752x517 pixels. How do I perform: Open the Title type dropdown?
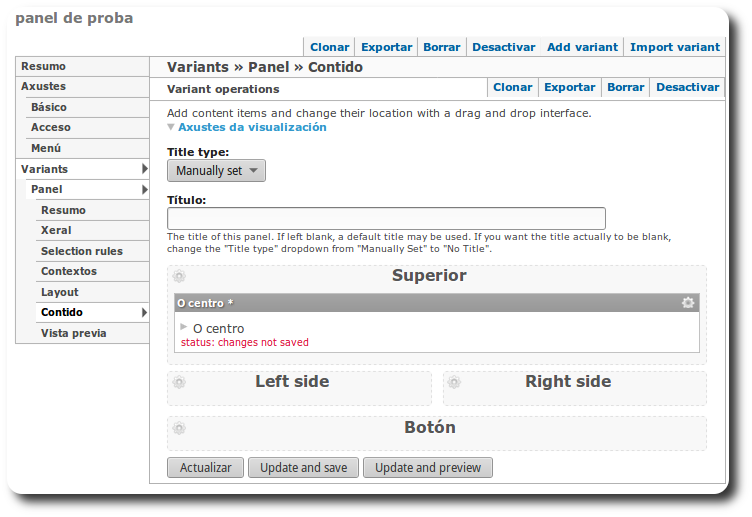point(215,171)
